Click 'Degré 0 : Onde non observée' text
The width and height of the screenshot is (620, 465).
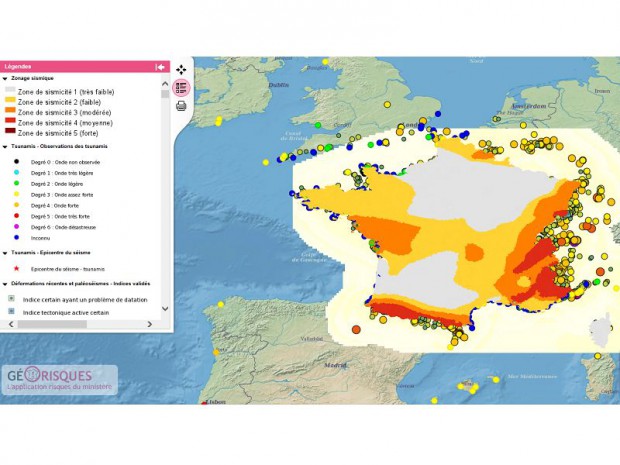(65, 163)
